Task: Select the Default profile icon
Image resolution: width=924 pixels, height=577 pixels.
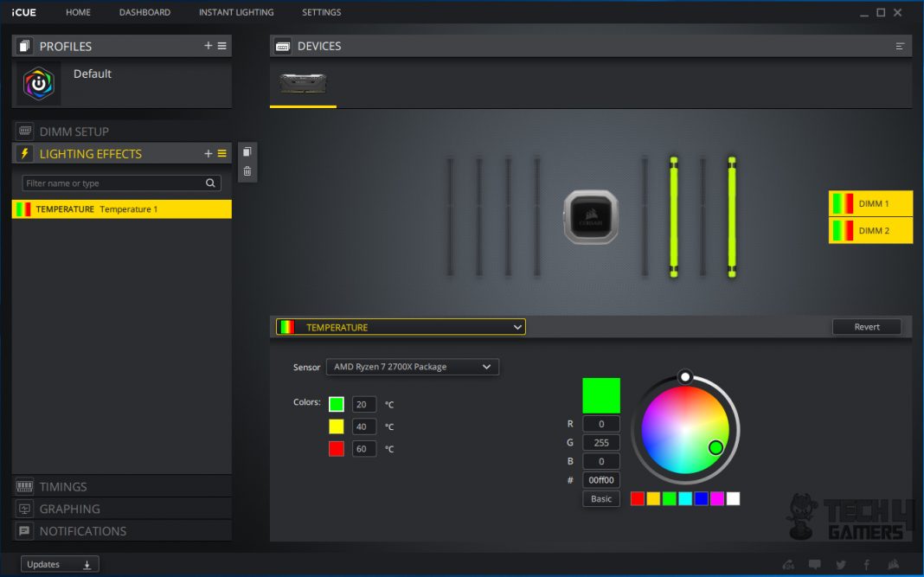Action: [39, 84]
